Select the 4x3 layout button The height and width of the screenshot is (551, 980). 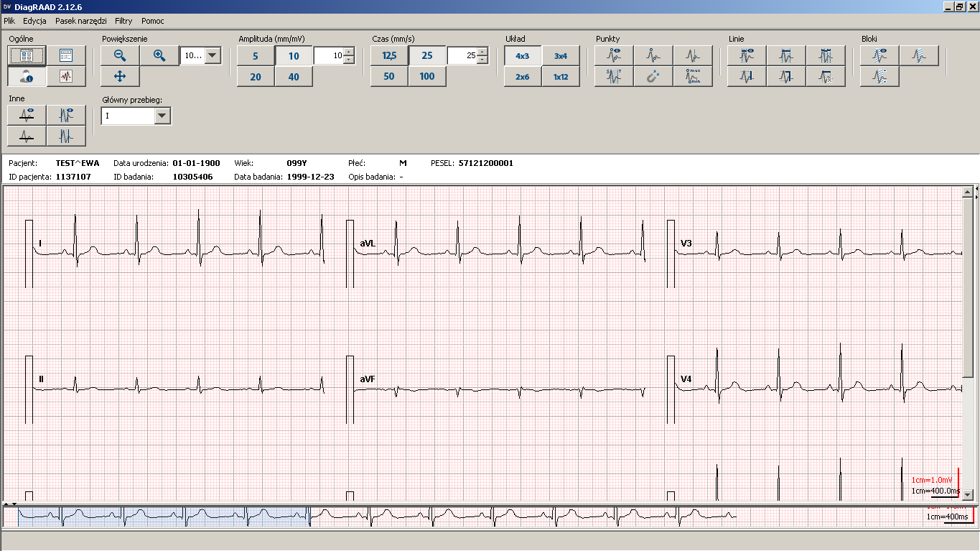coord(523,56)
